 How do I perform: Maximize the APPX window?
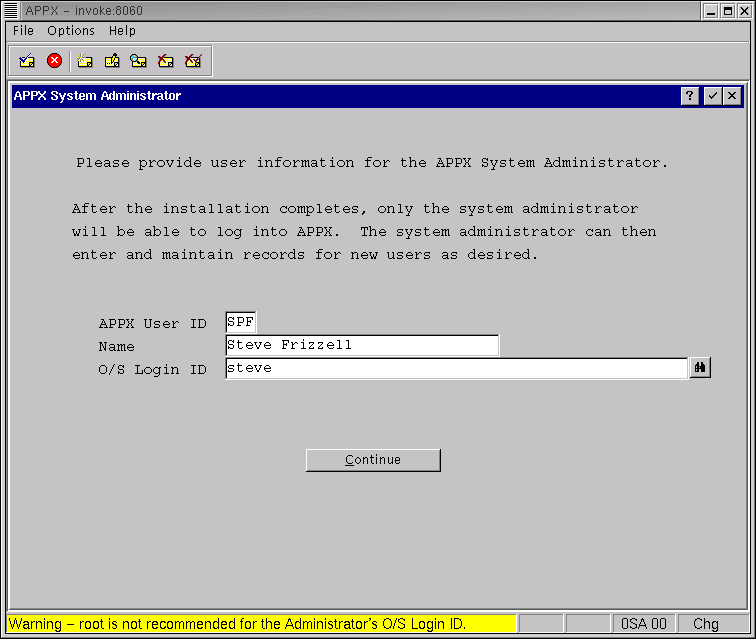(x=728, y=11)
